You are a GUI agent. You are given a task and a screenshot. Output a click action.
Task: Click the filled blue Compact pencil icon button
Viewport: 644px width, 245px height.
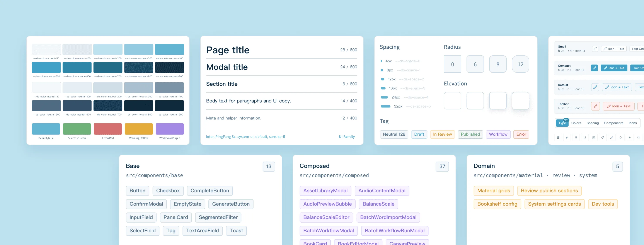[x=595, y=68]
